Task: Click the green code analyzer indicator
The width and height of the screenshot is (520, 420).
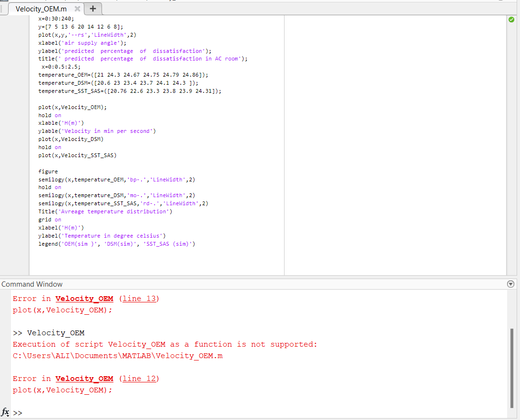Action: [511, 20]
